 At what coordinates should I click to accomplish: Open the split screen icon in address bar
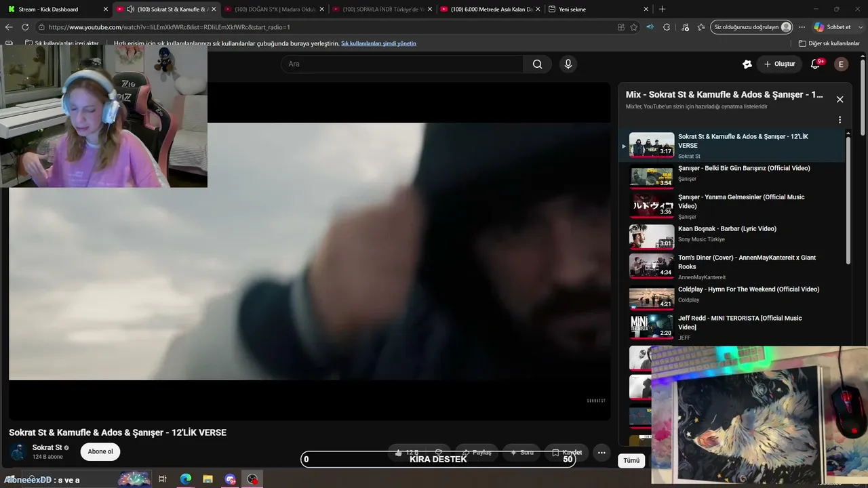point(620,27)
